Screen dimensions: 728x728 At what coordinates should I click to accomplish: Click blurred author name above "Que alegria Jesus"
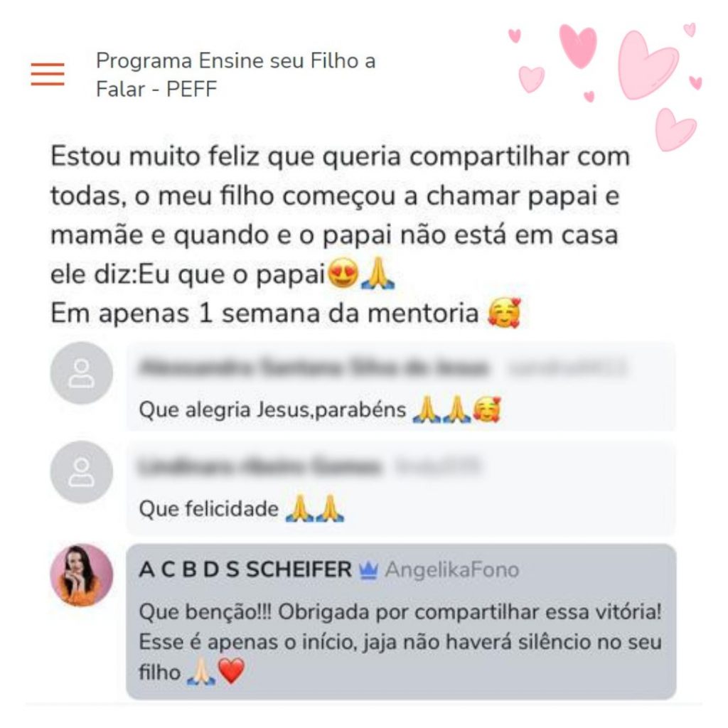coord(314,368)
